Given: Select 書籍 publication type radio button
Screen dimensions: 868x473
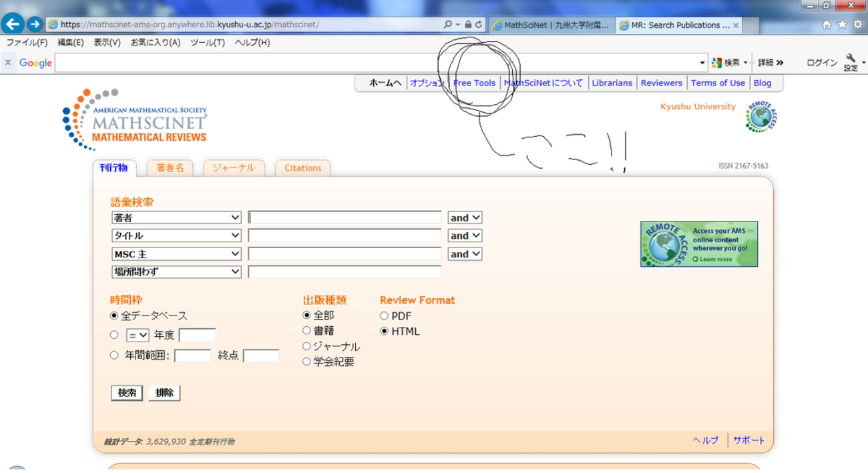Looking at the screenshot, I should coord(307,330).
